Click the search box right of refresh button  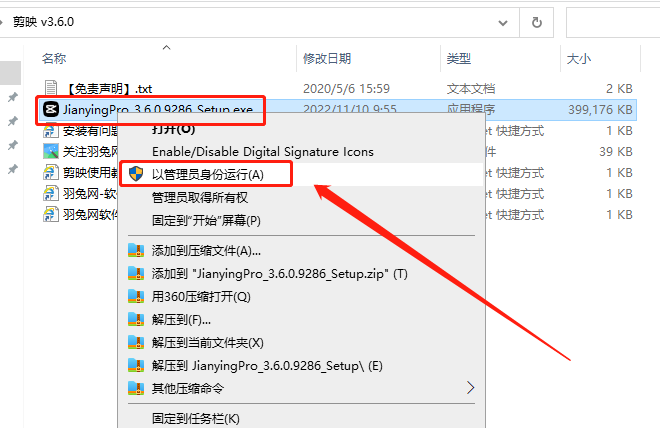(x=613, y=22)
